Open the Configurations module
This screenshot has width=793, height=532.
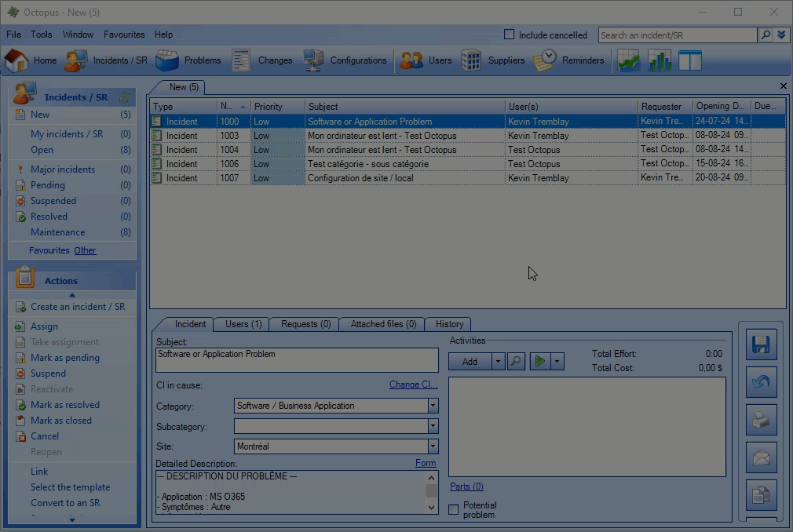(x=313, y=60)
